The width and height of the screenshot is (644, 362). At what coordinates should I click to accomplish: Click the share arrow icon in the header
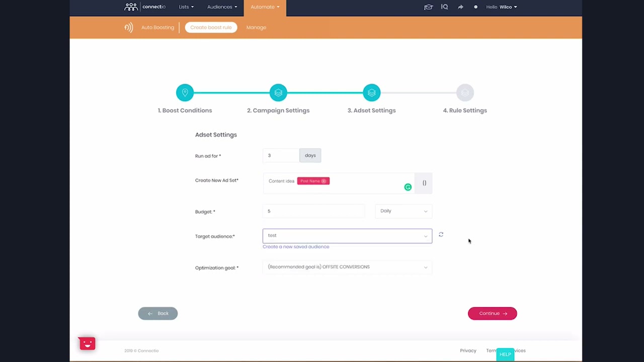point(460,7)
